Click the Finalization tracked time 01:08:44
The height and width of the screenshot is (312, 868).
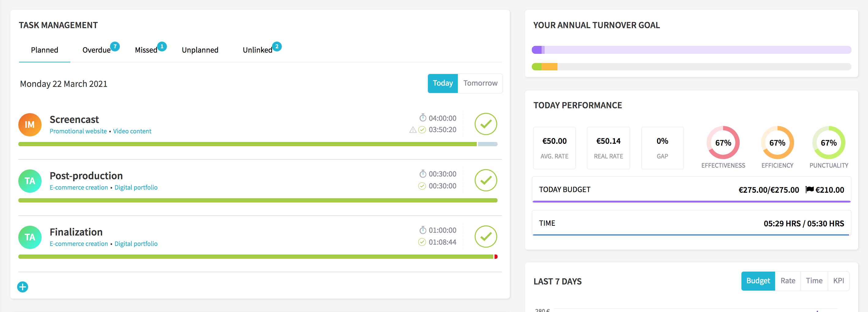coord(443,242)
